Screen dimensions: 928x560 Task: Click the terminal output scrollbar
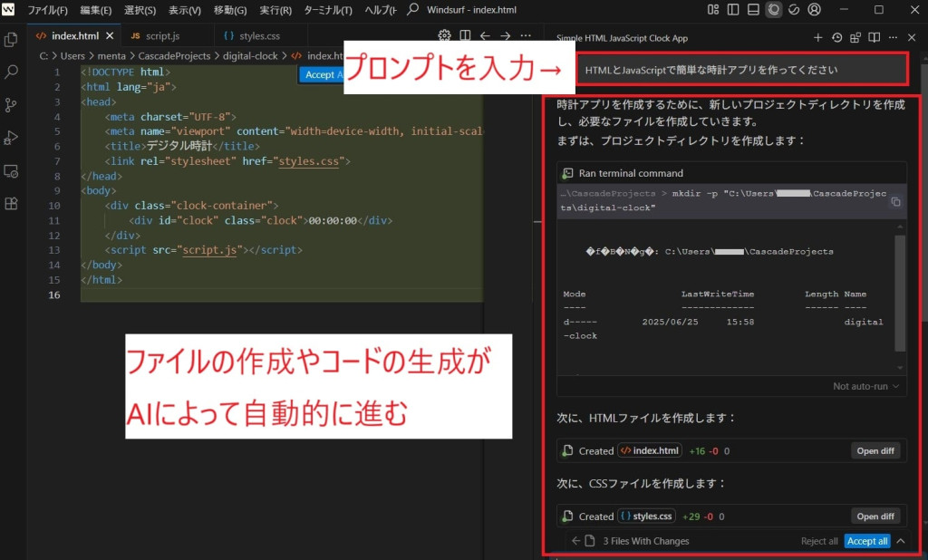[900, 293]
